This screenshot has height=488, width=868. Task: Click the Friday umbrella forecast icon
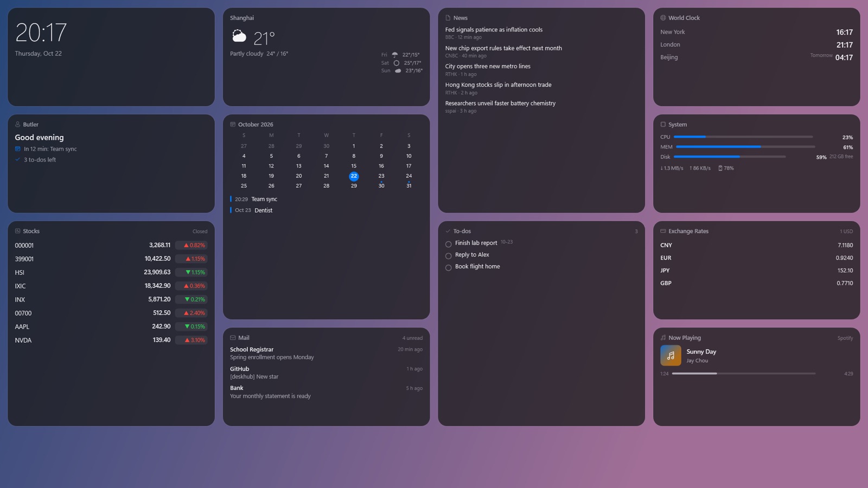click(395, 55)
